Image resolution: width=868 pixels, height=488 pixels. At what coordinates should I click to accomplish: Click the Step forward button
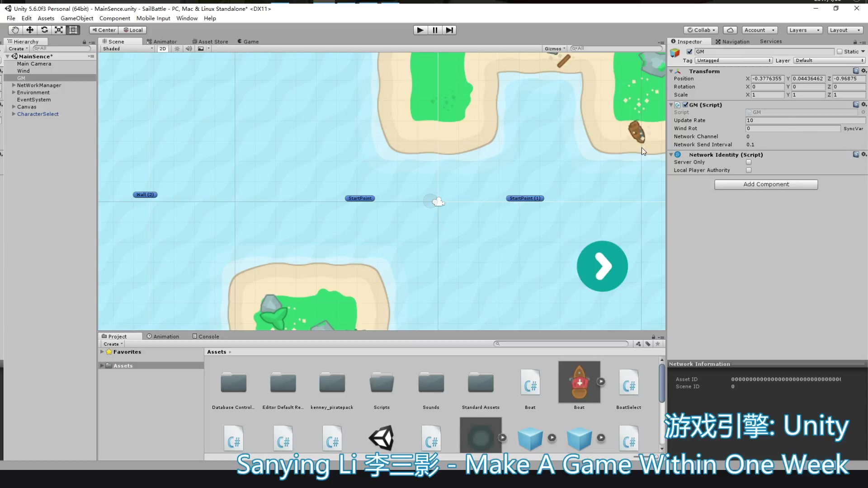click(449, 30)
